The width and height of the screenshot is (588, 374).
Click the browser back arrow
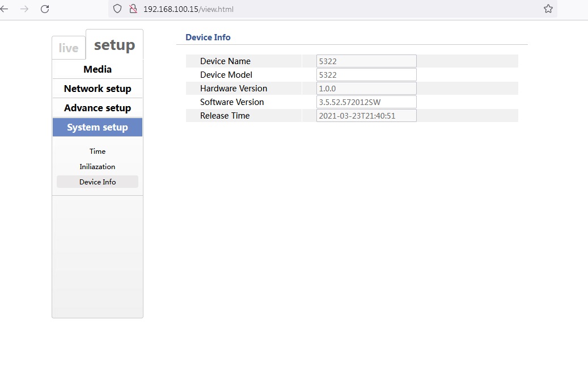tap(5, 9)
